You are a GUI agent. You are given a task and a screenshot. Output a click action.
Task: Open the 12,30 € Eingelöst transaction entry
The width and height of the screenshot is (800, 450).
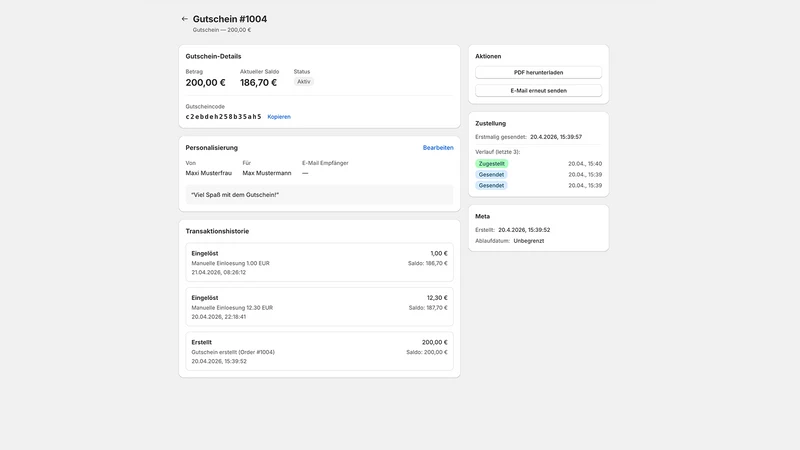[x=319, y=307]
